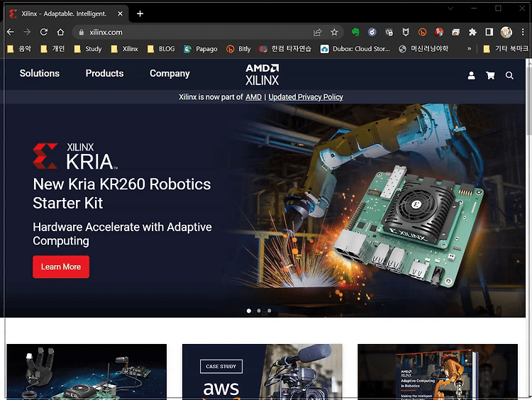Open the Study bookmark folder
Viewport: 532px width, 400px height.
pyautogui.click(x=88, y=49)
